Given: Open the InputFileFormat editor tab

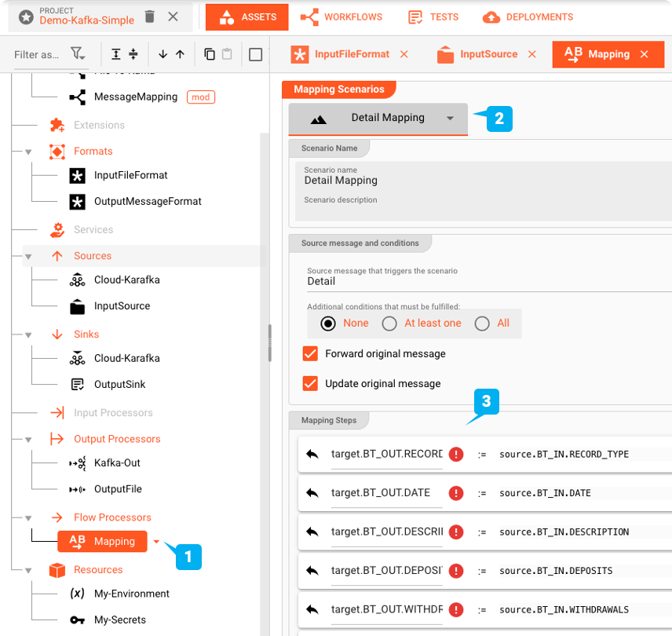Looking at the screenshot, I should (x=351, y=54).
